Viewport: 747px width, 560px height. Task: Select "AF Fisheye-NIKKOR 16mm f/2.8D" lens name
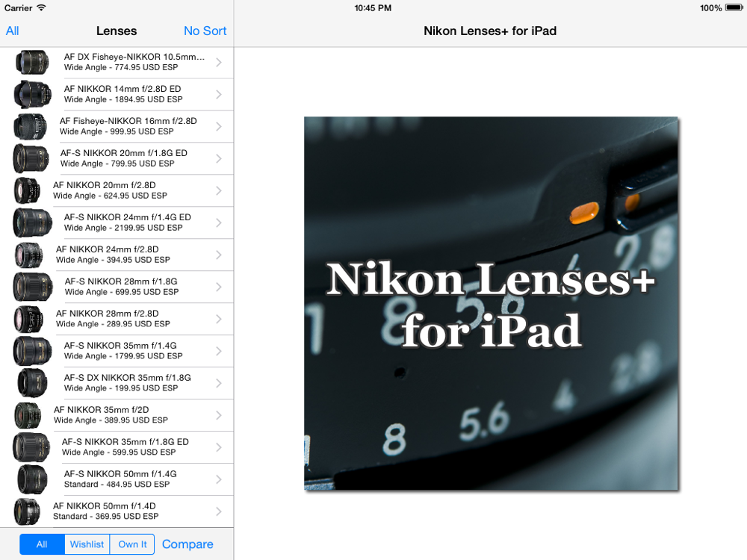tap(128, 121)
